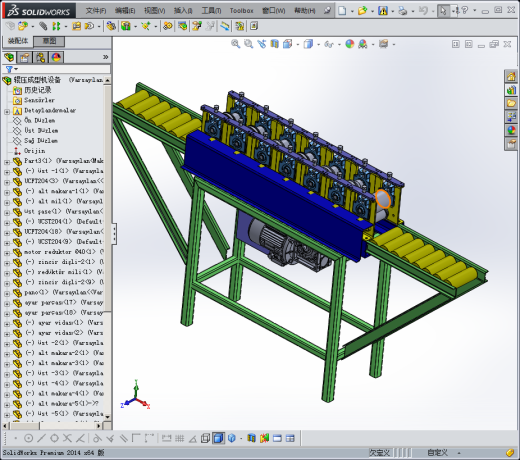The width and height of the screenshot is (520, 460).
Task: Open the display style dropdown arrow
Action: coord(318,44)
